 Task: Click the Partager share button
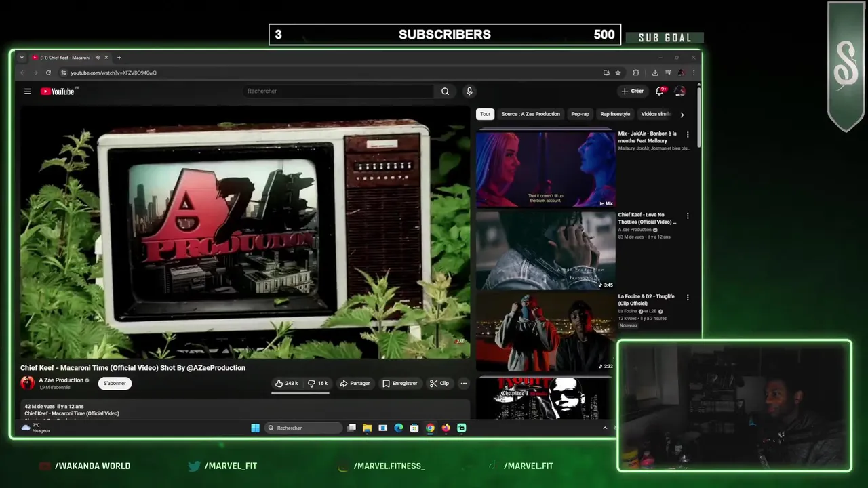click(355, 383)
